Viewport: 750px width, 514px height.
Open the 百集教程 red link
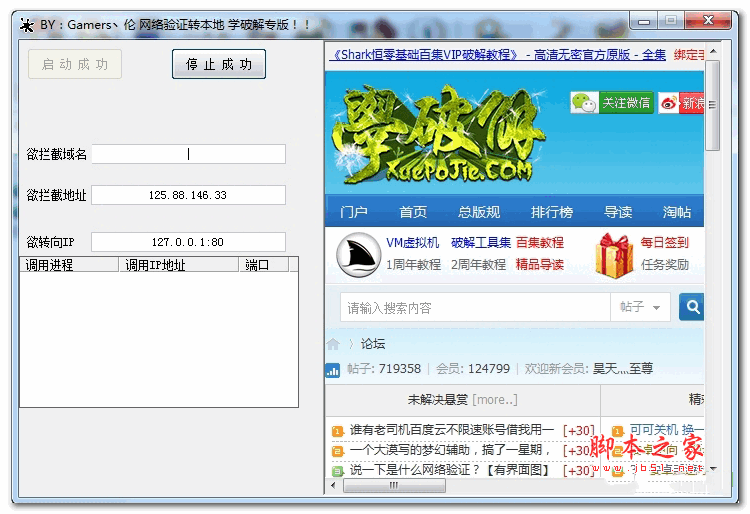point(540,243)
